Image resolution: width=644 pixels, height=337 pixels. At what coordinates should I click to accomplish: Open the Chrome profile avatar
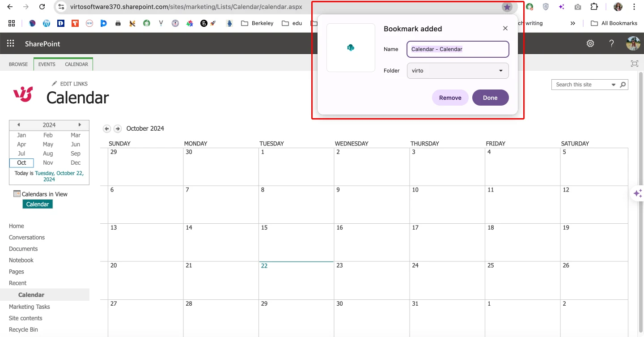tap(618, 7)
